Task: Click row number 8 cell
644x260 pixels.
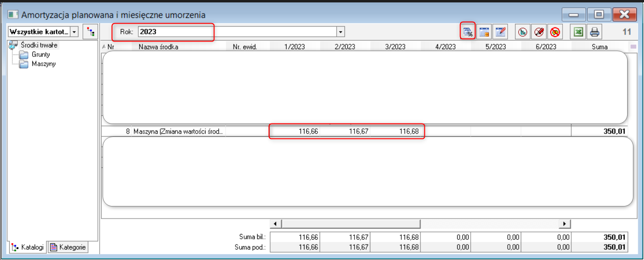Action: pos(117,131)
